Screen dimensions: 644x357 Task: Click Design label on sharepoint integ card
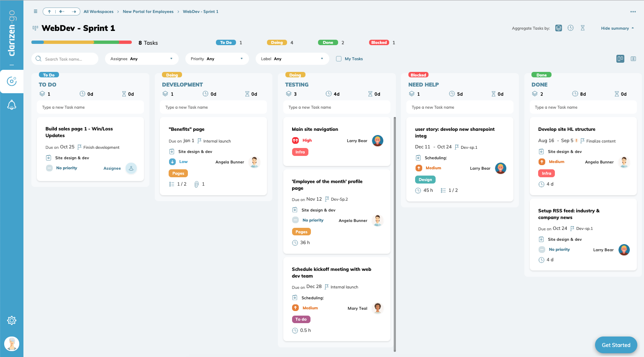[x=425, y=180]
